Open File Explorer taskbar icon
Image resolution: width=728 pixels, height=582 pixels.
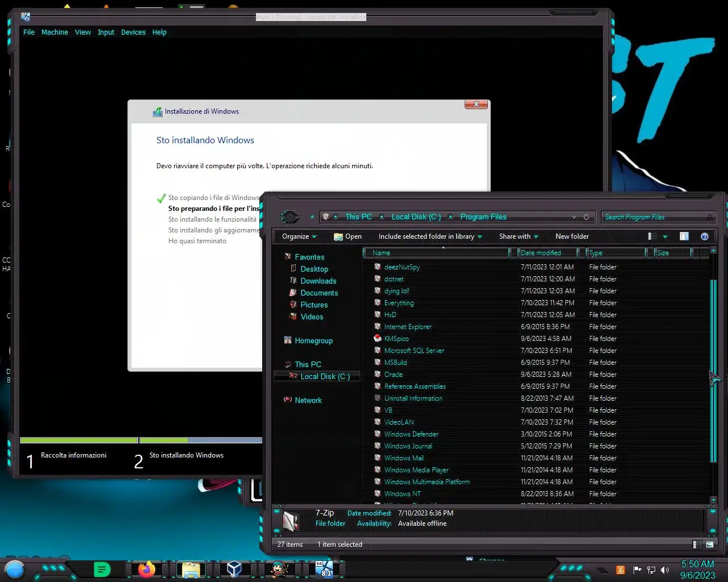click(191, 569)
